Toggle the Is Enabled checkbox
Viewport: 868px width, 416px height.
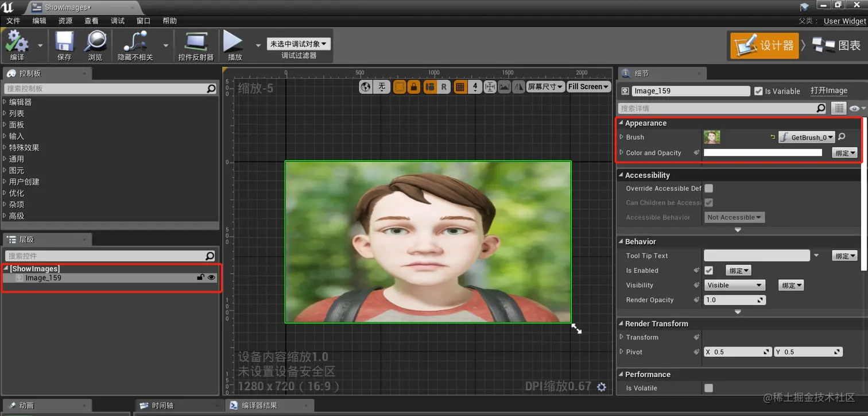[708, 270]
